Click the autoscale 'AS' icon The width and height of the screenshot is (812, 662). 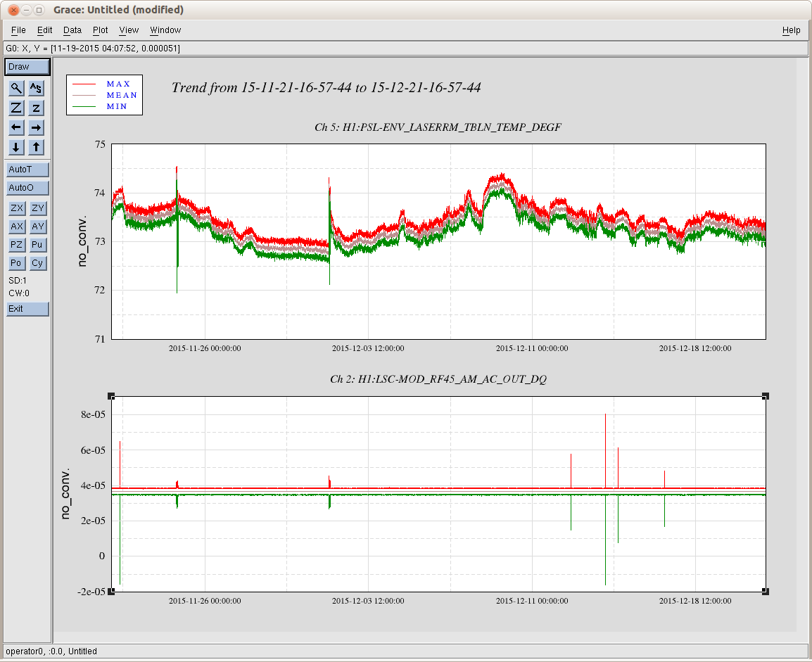36,88
